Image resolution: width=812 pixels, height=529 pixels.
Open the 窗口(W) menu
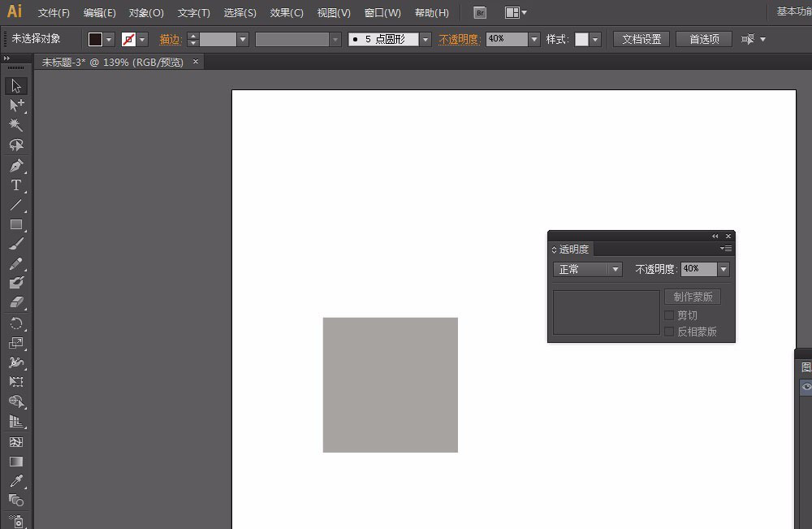(382, 13)
